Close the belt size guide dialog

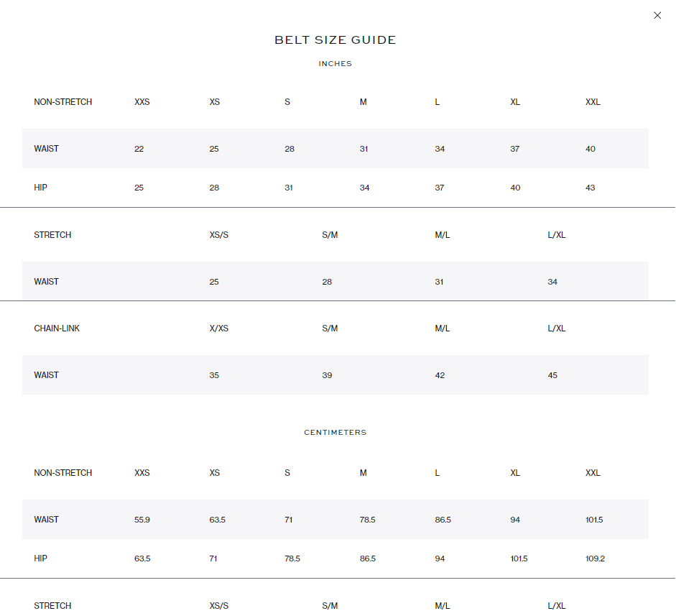click(657, 16)
